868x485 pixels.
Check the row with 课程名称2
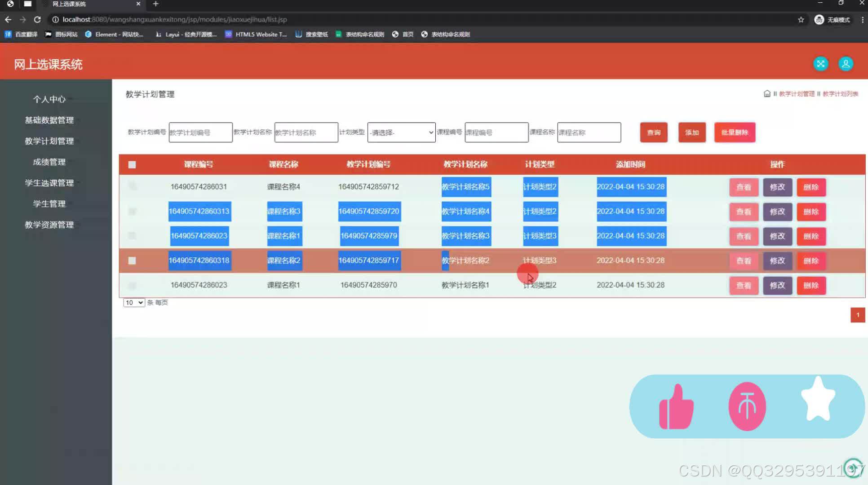point(132,260)
